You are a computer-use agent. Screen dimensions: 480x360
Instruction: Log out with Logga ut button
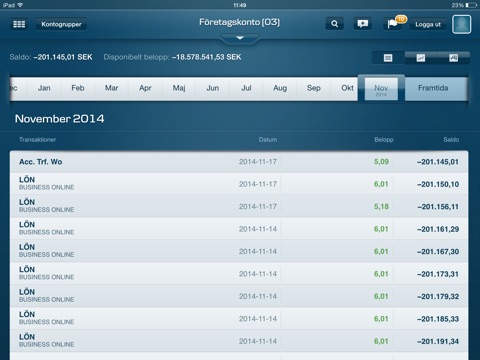pyautogui.click(x=428, y=24)
